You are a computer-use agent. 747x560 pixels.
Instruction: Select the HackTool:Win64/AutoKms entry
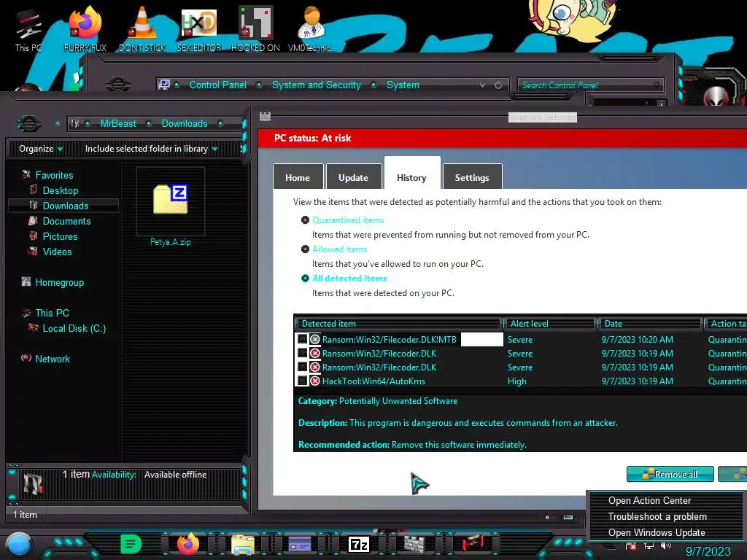click(x=373, y=381)
